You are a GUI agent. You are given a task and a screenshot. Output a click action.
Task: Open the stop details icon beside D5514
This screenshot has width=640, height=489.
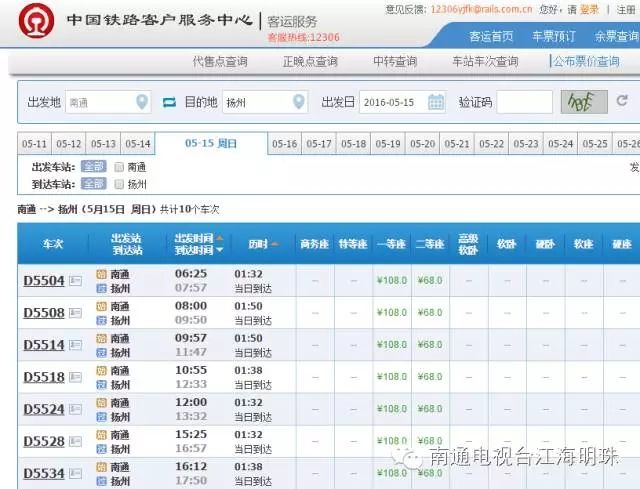point(76,346)
